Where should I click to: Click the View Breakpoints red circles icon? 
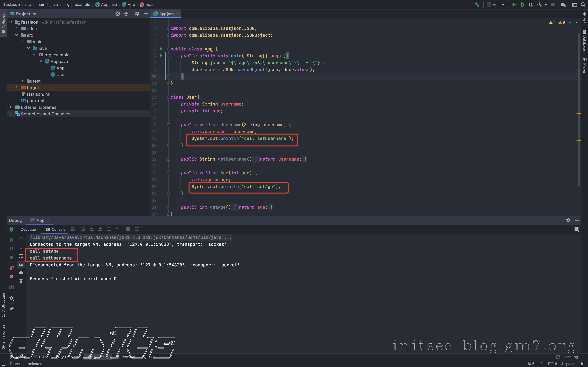[11, 268]
